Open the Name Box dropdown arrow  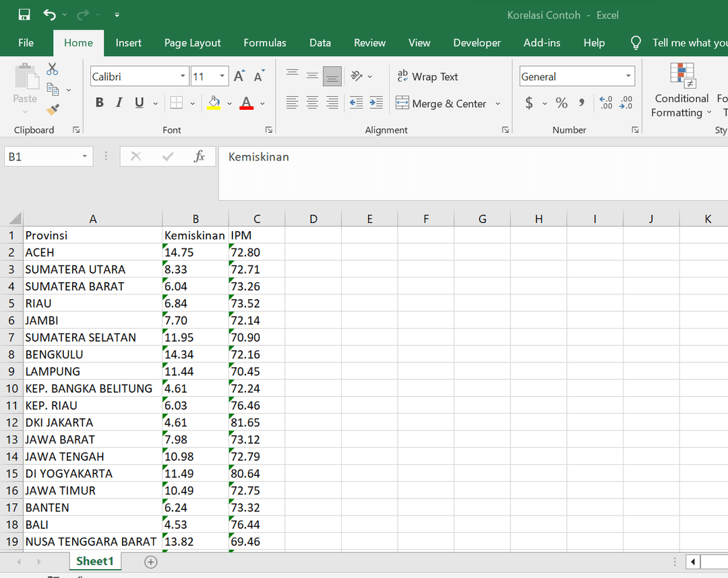(84, 156)
